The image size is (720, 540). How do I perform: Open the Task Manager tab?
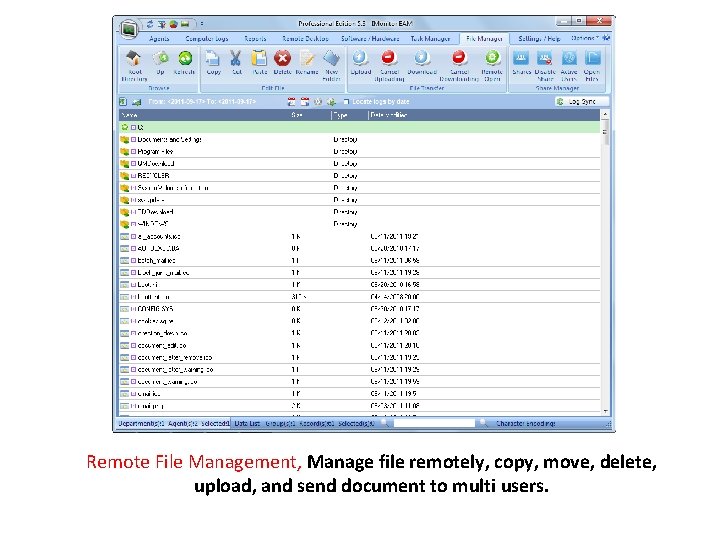click(430, 39)
